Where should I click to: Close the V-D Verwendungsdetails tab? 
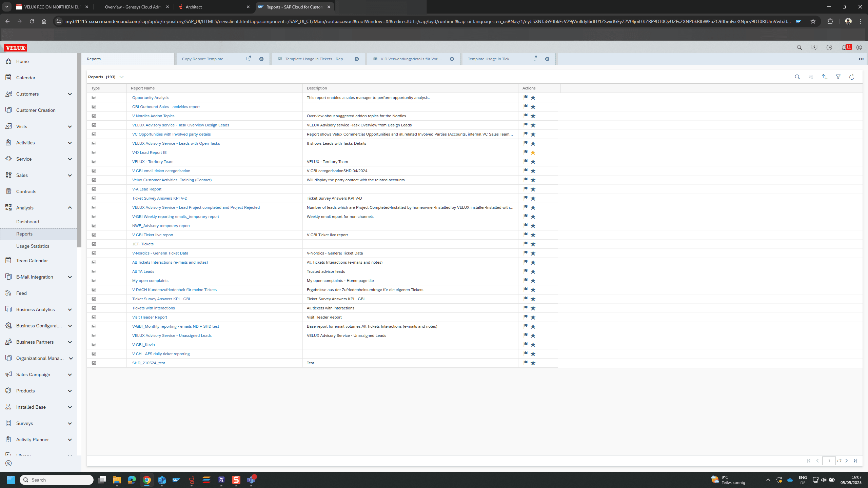452,59
